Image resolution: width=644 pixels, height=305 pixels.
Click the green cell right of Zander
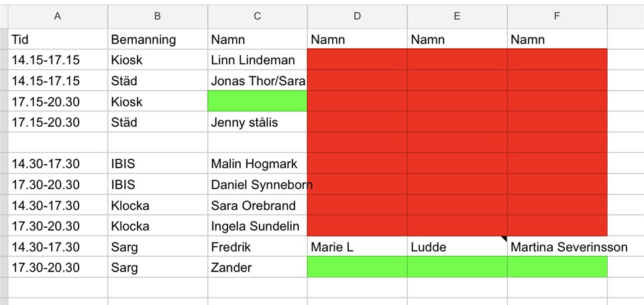click(x=357, y=267)
